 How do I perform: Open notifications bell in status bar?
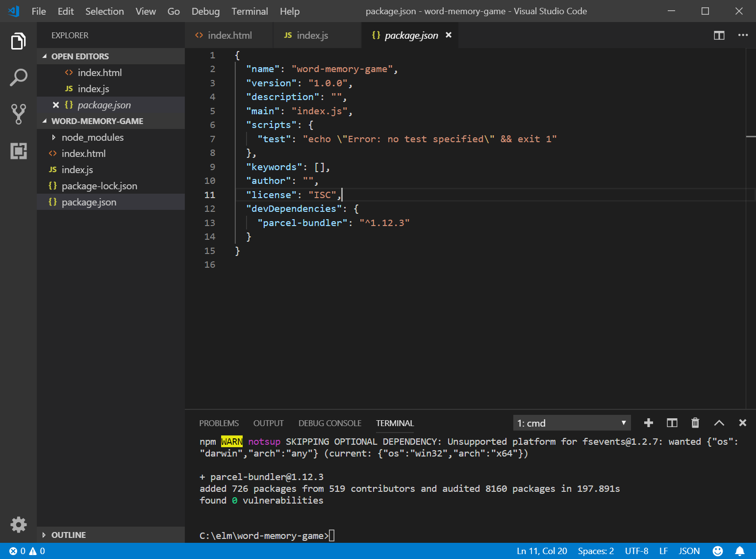[740, 551]
